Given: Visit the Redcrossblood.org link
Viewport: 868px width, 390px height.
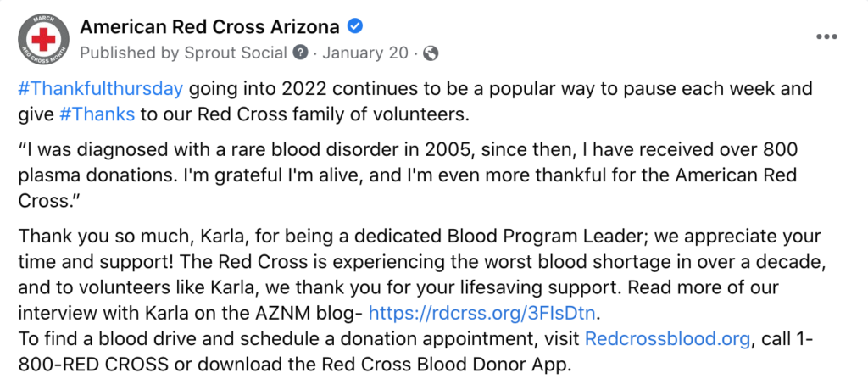Looking at the screenshot, I should point(668,339).
